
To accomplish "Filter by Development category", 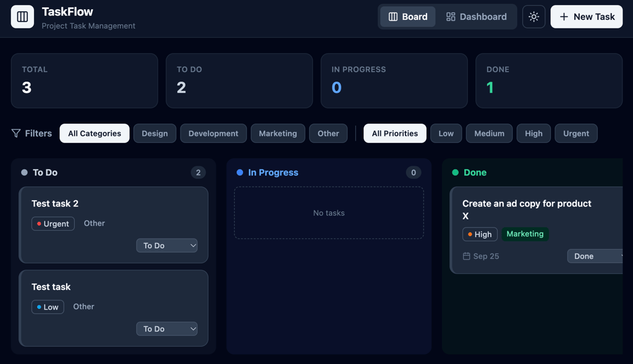I will click(213, 133).
